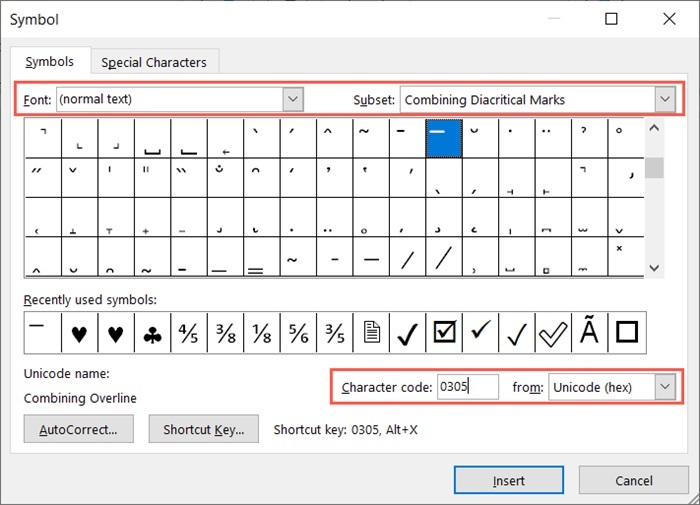Select the hook above question-mark-shaped symbol
The height and width of the screenshot is (505, 700).
click(x=589, y=138)
